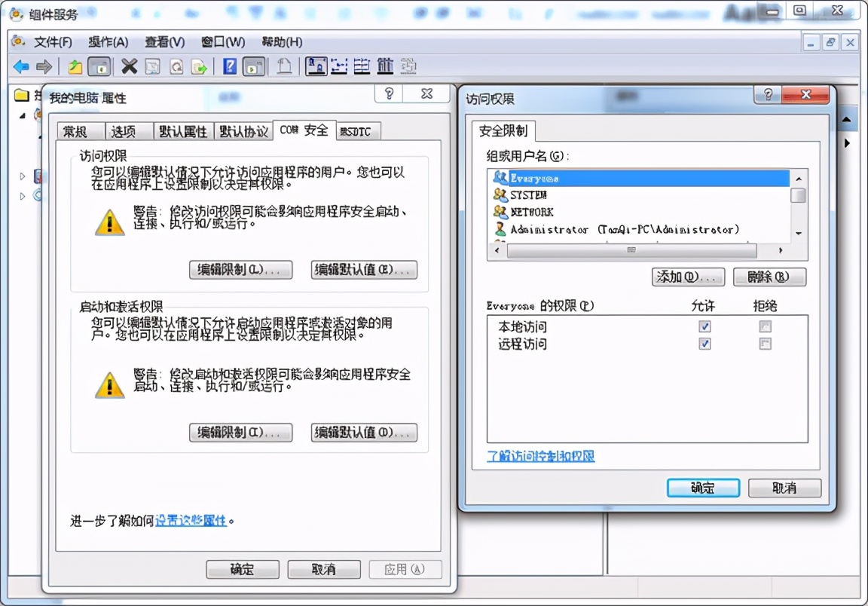Switch to detail view using the rightmost view icon

pos(408,66)
